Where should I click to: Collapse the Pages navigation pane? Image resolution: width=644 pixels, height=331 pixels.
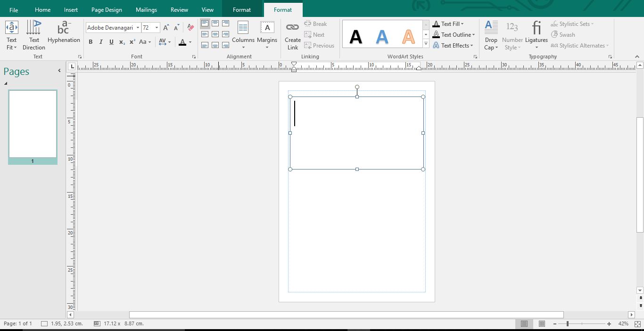click(59, 71)
